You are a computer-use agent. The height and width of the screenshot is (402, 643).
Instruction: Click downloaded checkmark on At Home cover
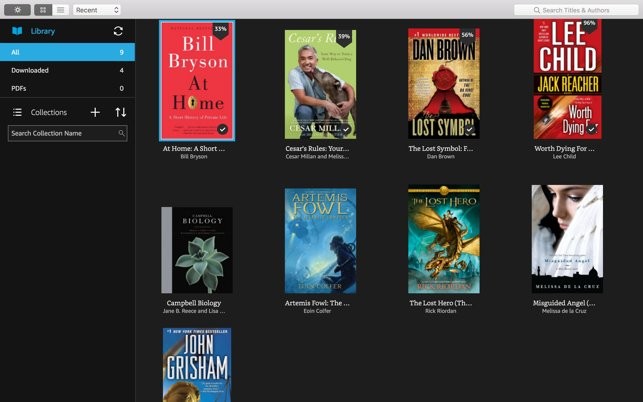(x=222, y=129)
